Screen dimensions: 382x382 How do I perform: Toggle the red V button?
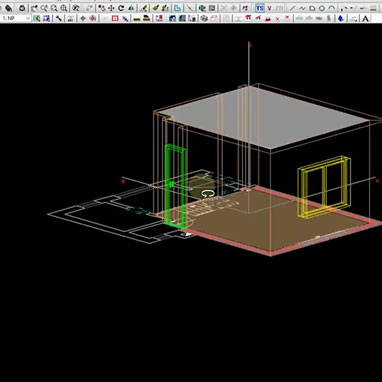tap(269, 8)
